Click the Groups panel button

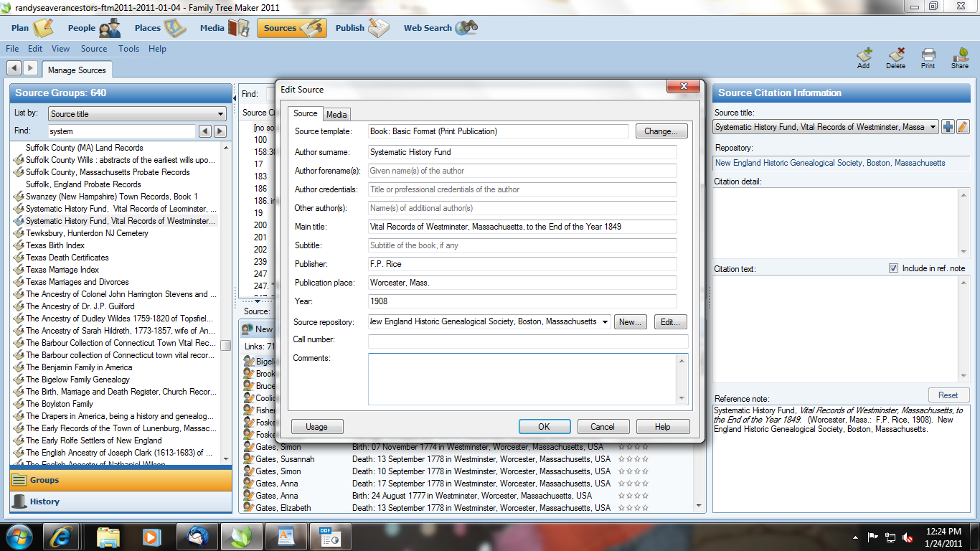click(x=121, y=480)
